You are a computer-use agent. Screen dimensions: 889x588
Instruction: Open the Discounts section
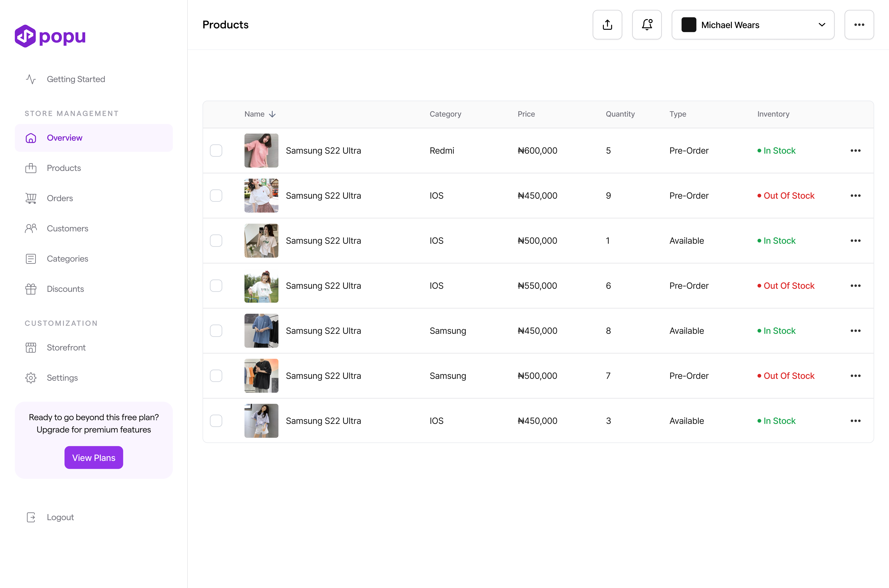tap(94, 289)
